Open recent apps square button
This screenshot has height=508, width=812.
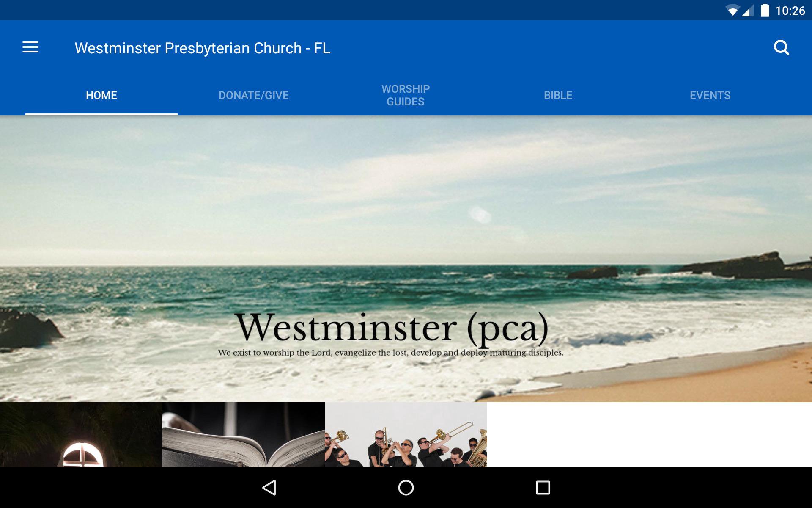point(543,488)
